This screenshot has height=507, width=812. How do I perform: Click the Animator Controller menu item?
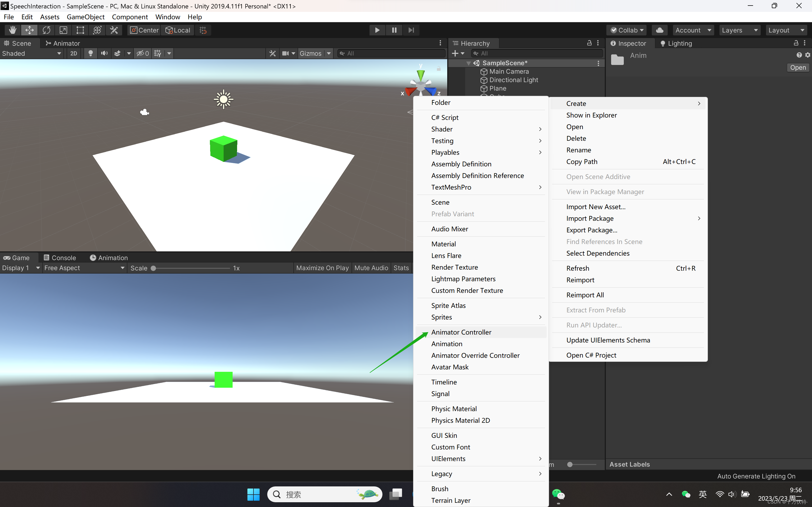coord(461,332)
